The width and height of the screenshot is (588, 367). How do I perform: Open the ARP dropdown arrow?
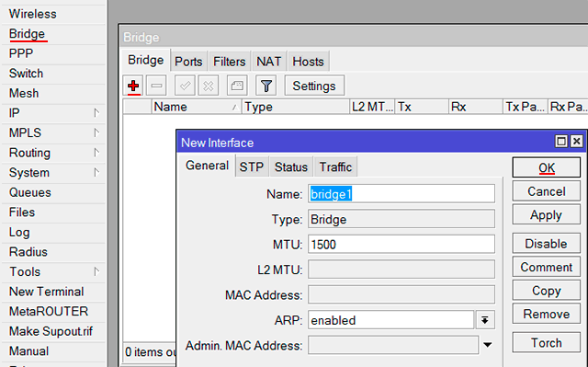coord(485,320)
